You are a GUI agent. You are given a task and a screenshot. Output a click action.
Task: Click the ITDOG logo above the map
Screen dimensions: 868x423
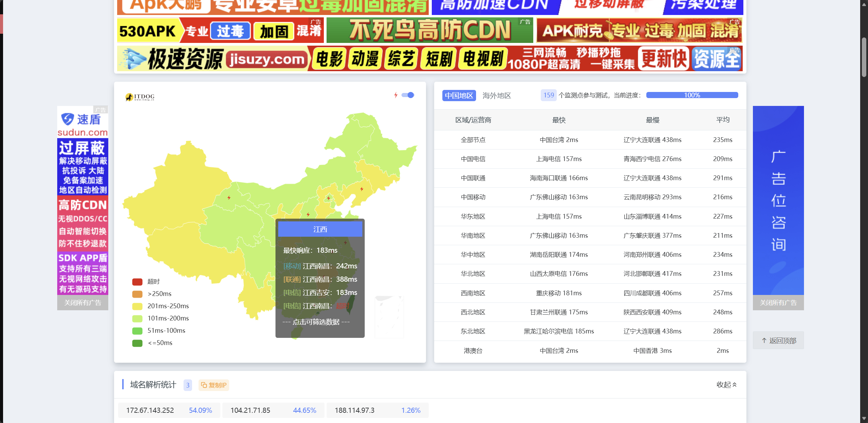(140, 97)
